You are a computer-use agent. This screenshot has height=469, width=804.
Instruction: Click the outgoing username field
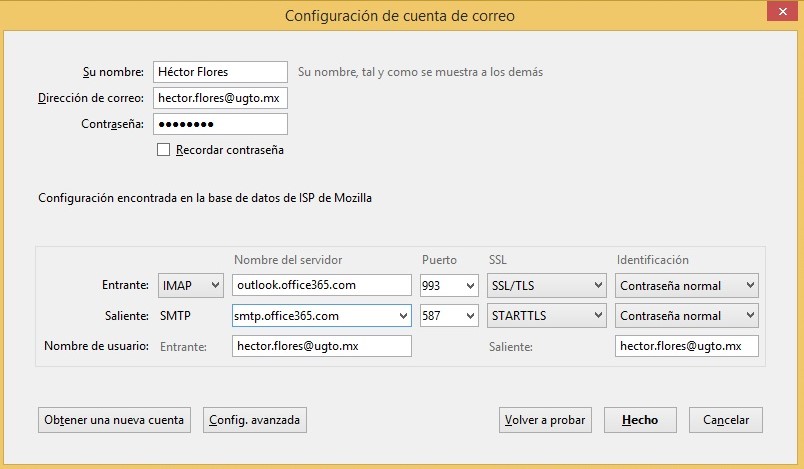[686, 346]
